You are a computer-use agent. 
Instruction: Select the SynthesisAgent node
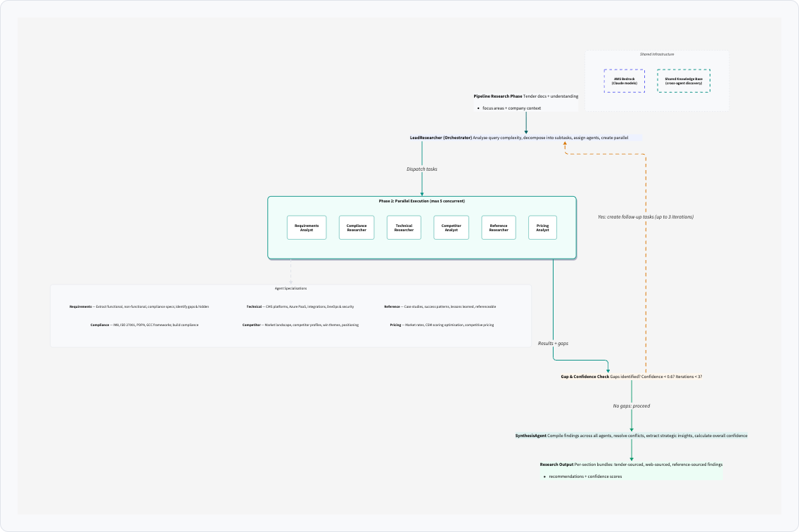click(x=632, y=436)
